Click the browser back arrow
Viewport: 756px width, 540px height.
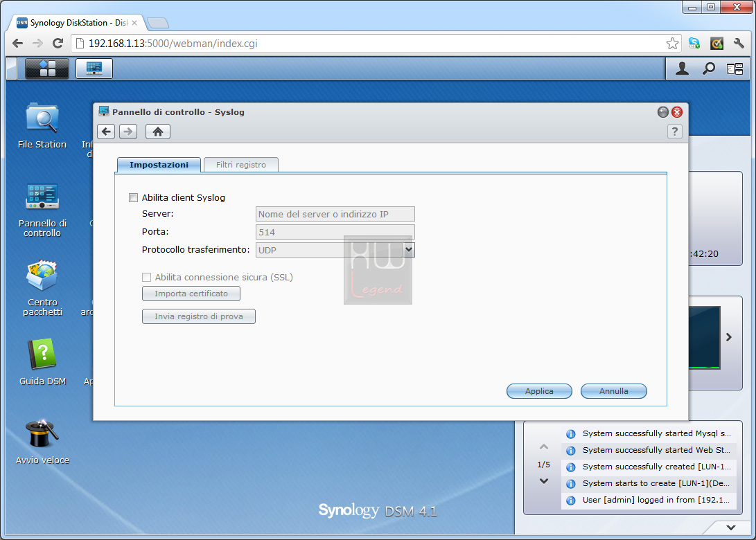(18, 44)
